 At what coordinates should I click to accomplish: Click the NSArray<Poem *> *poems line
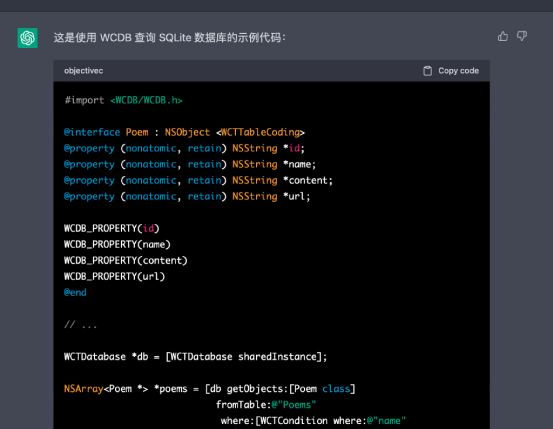[209, 389]
